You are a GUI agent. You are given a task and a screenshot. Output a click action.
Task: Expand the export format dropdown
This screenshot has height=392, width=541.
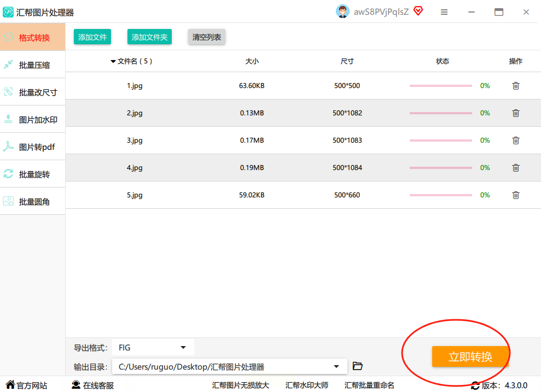pyautogui.click(x=183, y=348)
